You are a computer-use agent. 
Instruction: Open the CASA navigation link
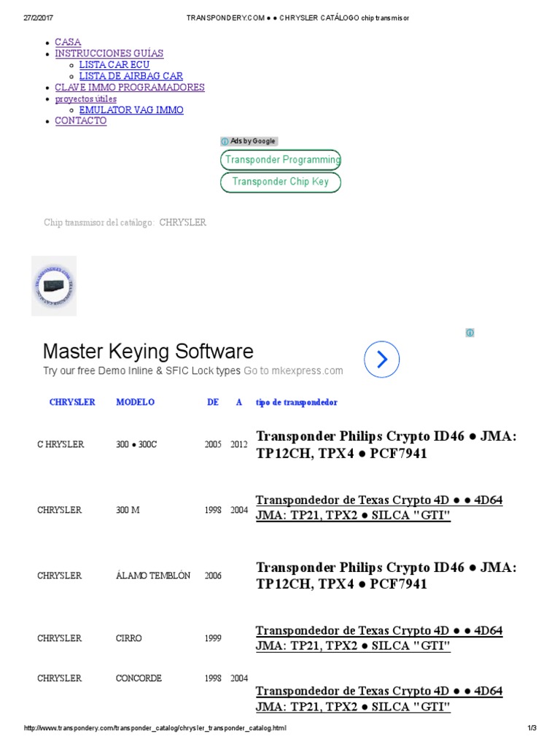pyautogui.click(x=68, y=42)
